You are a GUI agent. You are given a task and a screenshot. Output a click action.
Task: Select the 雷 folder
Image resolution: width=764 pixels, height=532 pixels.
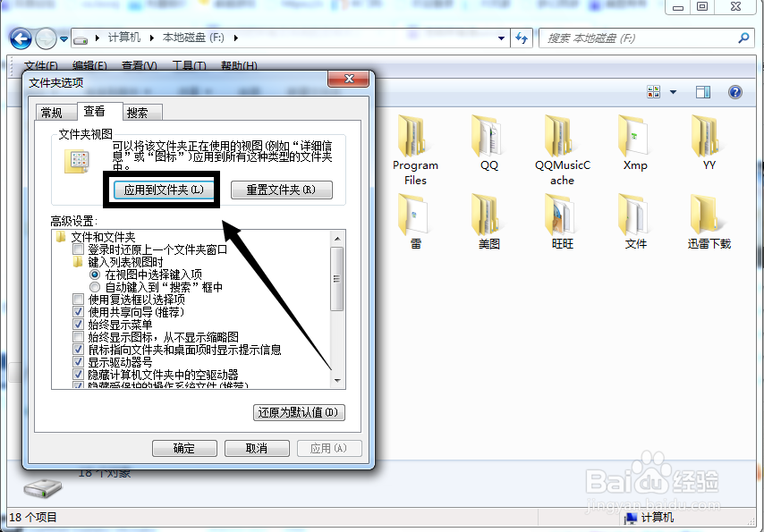[415, 222]
